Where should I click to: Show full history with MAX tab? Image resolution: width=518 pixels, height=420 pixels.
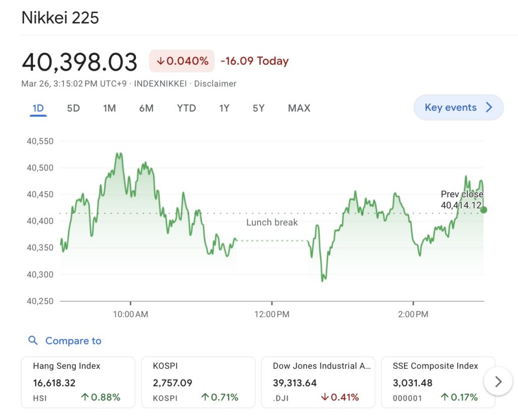(x=299, y=108)
